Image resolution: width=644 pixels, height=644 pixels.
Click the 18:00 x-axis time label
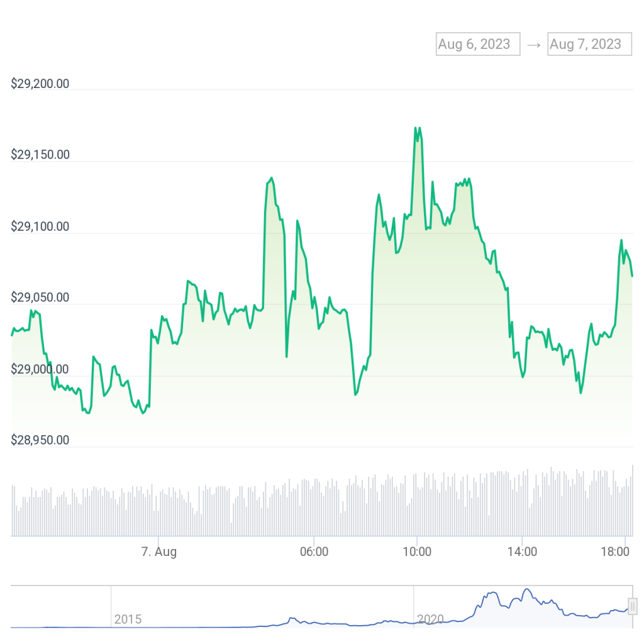click(x=616, y=552)
